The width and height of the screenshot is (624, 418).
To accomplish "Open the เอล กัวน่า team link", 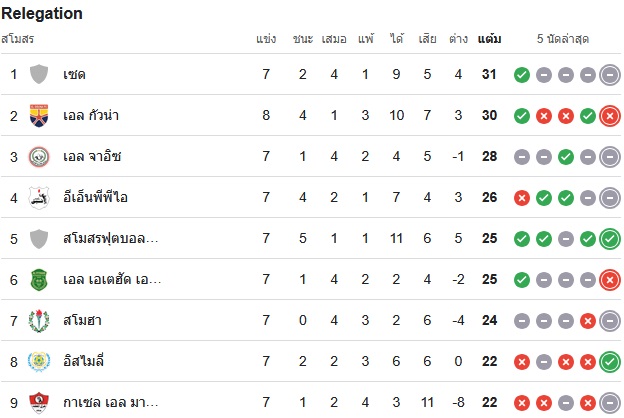I will tap(91, 115).
